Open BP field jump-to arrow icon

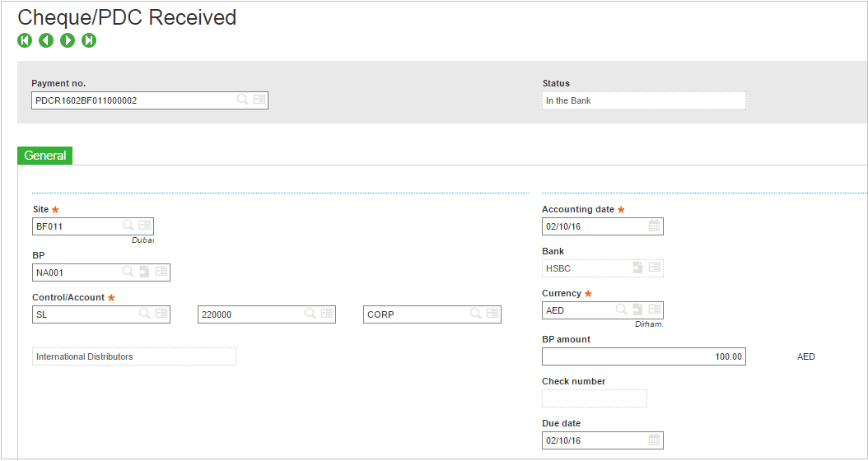[x=144, y=272]
